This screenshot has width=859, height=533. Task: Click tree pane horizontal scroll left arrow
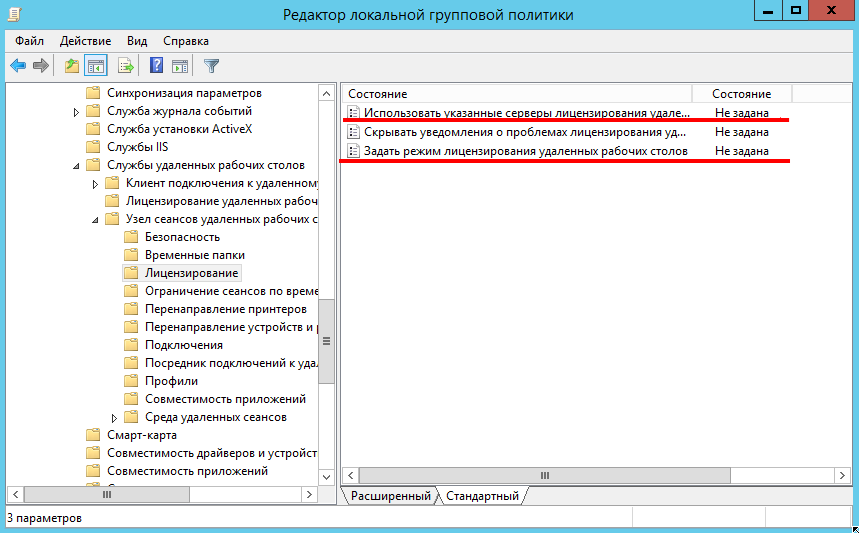point(15,495)
